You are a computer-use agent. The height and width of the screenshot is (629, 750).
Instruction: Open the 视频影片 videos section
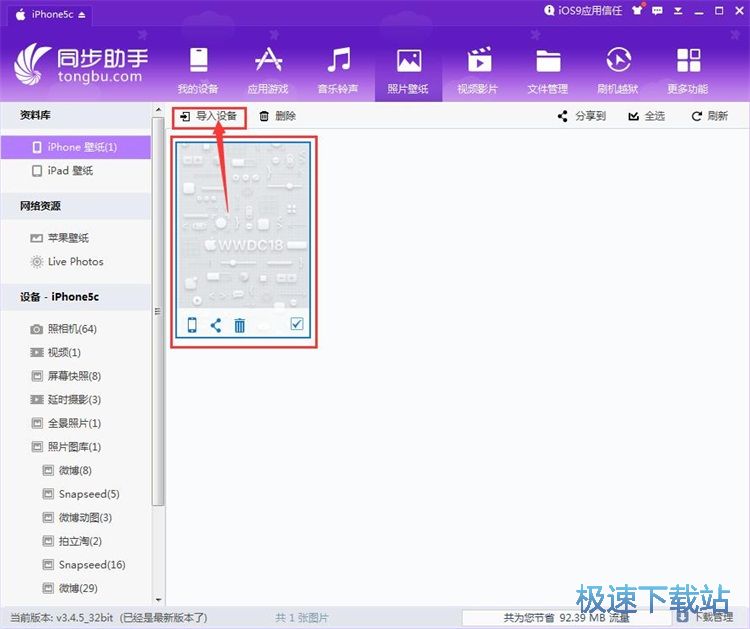coord(478,71)
